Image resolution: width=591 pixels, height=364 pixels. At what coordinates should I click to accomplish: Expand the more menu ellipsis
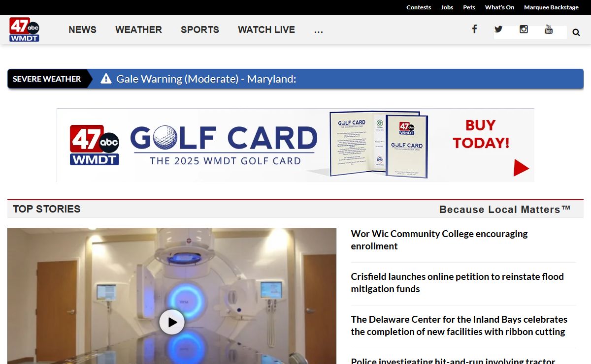click(319, 30)
